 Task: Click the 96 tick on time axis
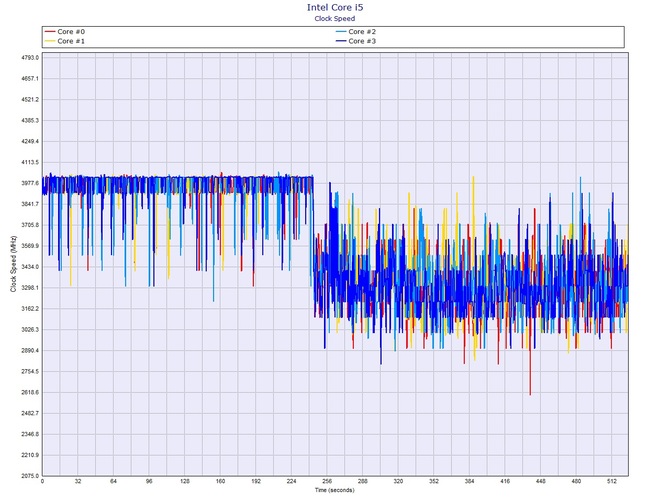[149, 481]
